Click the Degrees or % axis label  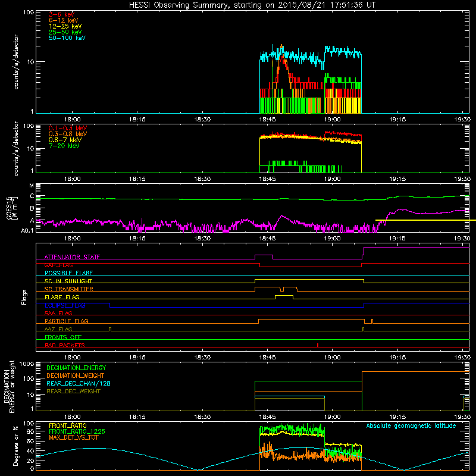click(x=15, y=446)
